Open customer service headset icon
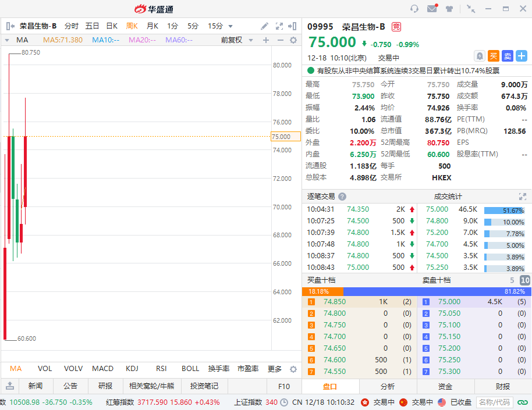The height and width of the screenshot is (410, 532). (x=414, y=9)
